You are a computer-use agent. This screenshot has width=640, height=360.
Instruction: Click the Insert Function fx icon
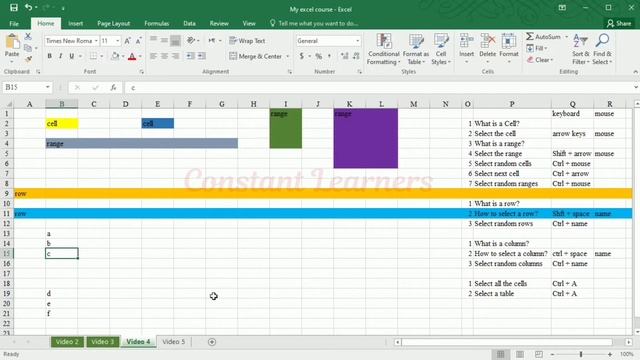click(x=113, y=87)
